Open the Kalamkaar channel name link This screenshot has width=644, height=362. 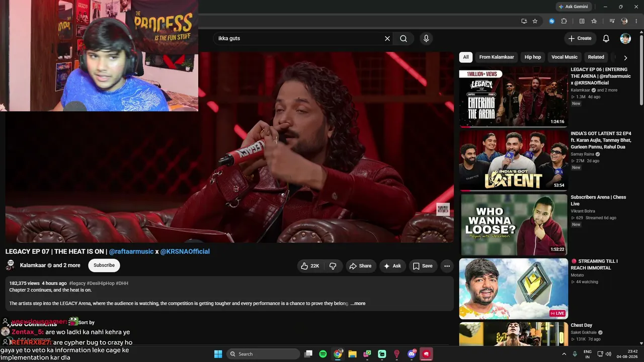(33, 265)
